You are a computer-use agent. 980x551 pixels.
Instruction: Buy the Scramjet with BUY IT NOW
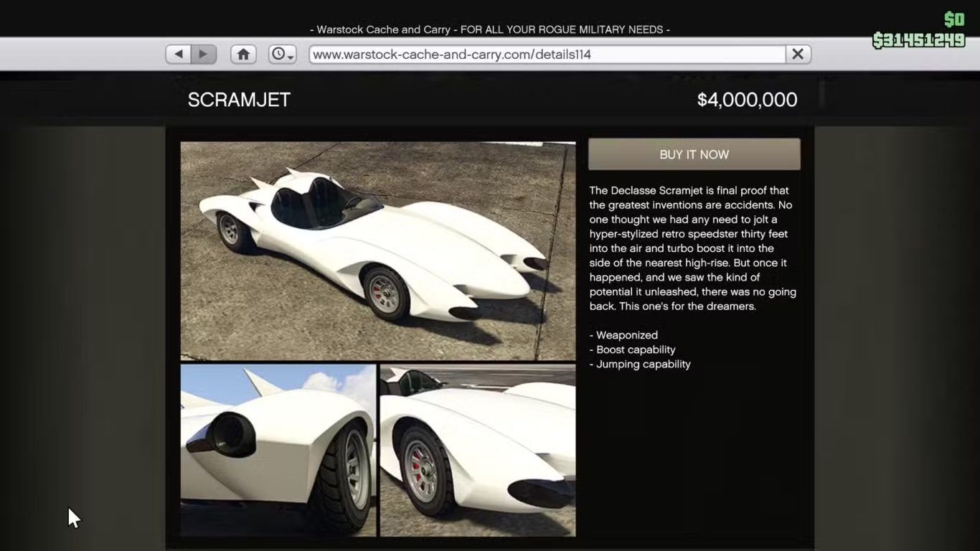click(694, 154)
